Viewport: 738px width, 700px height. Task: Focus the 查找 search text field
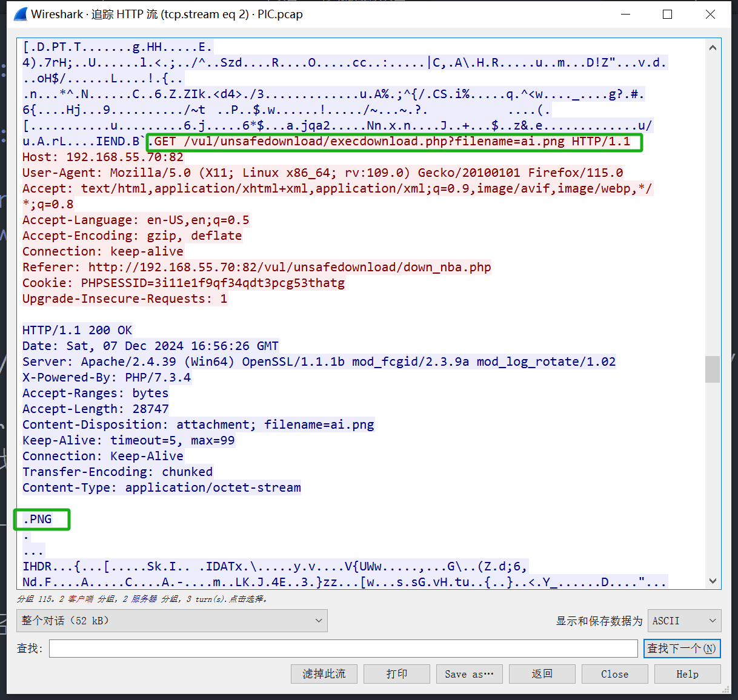343,649
